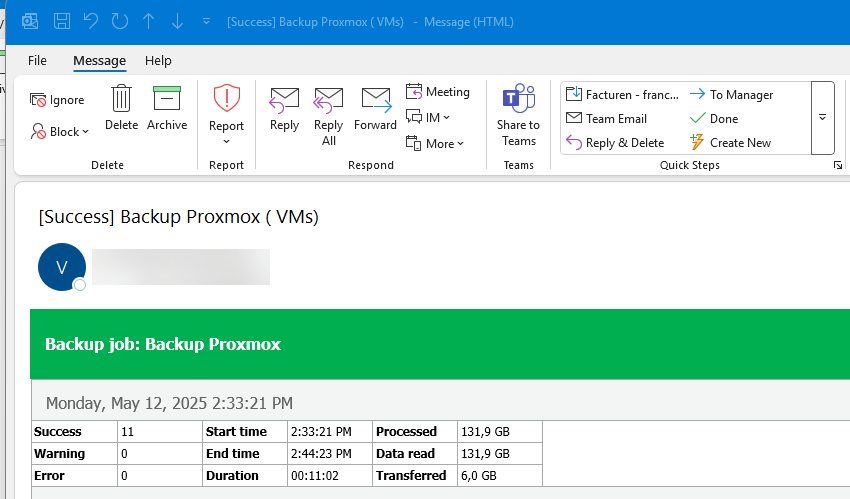Click the sender presence status indicator
Viewport: 850px width, 499px height.
80,285
